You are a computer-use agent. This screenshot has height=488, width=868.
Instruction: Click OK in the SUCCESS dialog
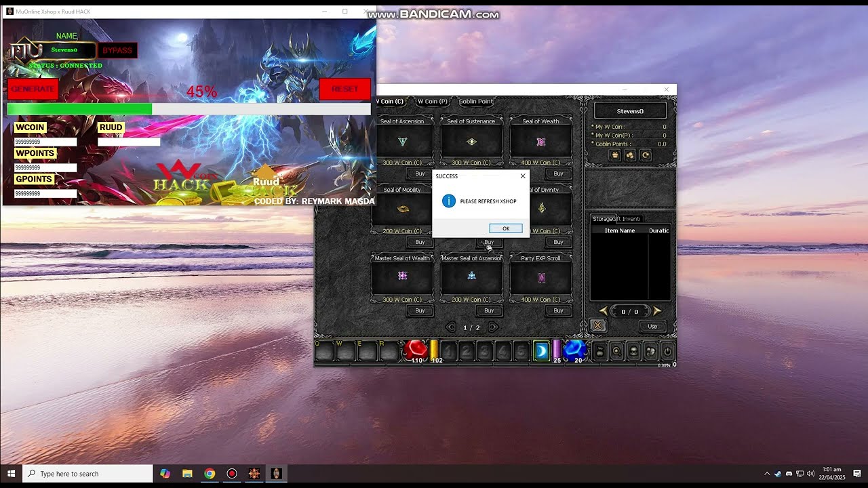(x=506, y=228)
